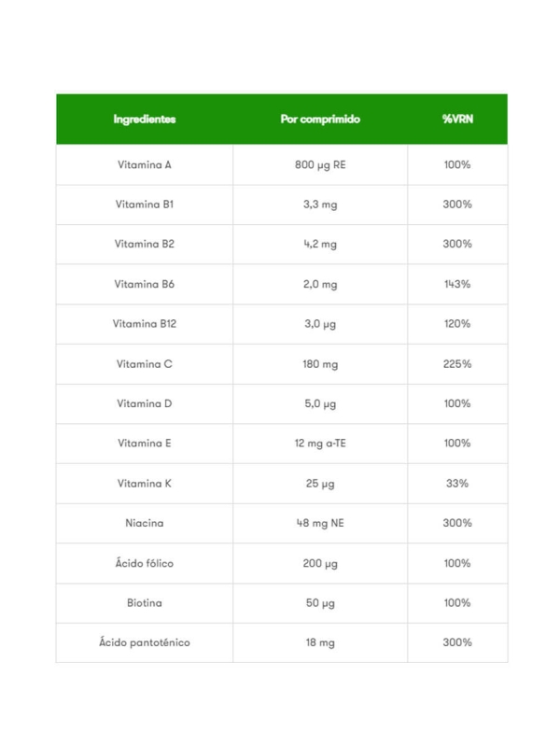Click the Ácido fólico row label

[x=144, y=563]
